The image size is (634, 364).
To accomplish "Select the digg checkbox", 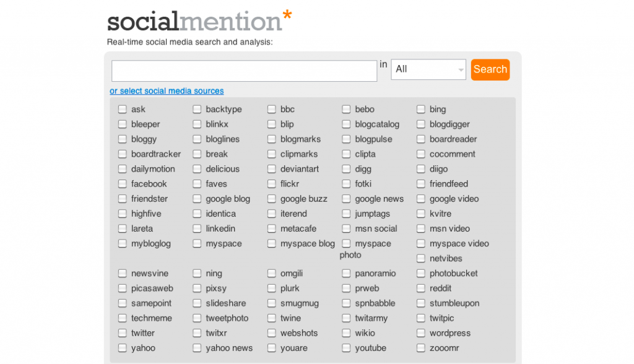I will pyautogui.click(x=346, y=169).
